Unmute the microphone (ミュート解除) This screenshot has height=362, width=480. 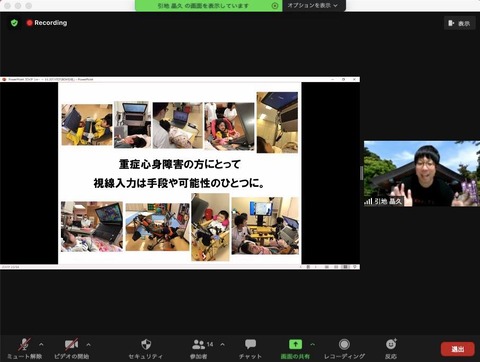coord(24,349)
